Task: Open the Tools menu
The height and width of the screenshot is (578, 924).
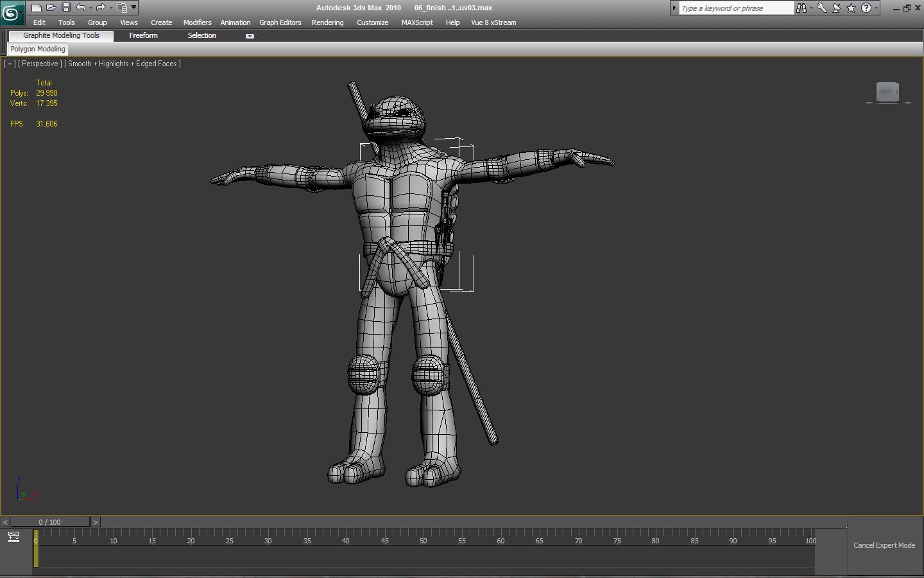Action: tap(67, 22)
